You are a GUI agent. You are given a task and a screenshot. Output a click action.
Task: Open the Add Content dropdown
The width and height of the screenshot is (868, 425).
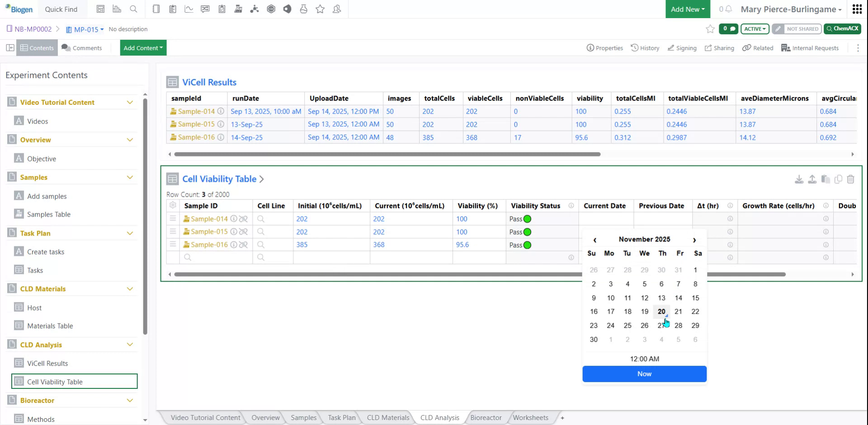pyautogui.click(x=143, y=47)
